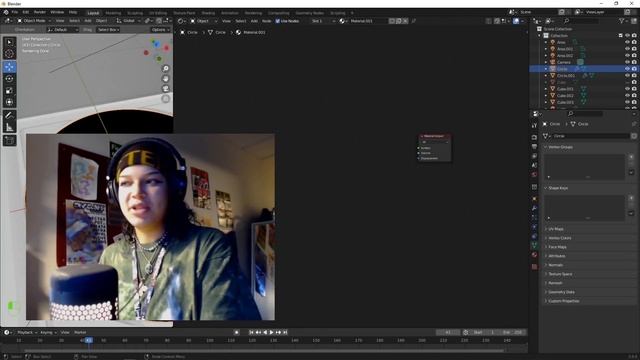The image size is (640, 360).
Task: Open the Output properties tab
Action: [x=534, y=147]
